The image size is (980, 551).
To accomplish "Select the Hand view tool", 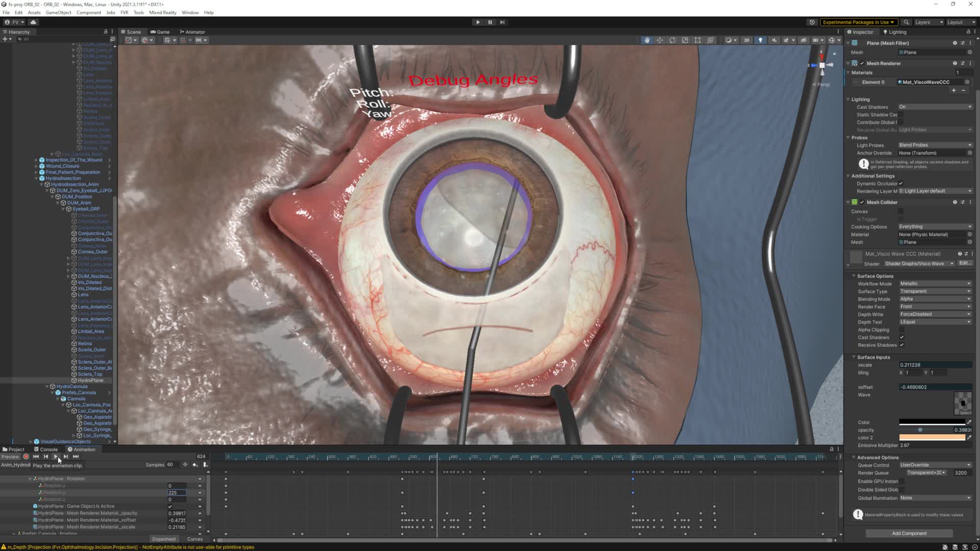I will [x=647, y=40].
